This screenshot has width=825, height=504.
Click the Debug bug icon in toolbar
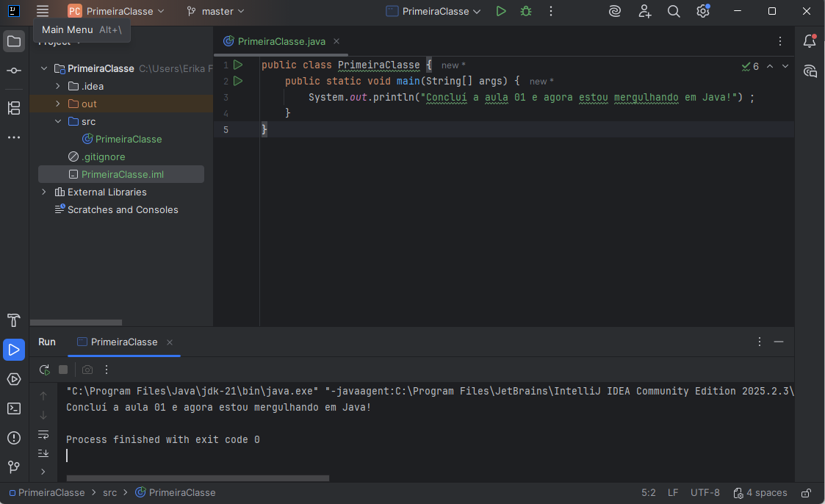click(x=526, y=11)
